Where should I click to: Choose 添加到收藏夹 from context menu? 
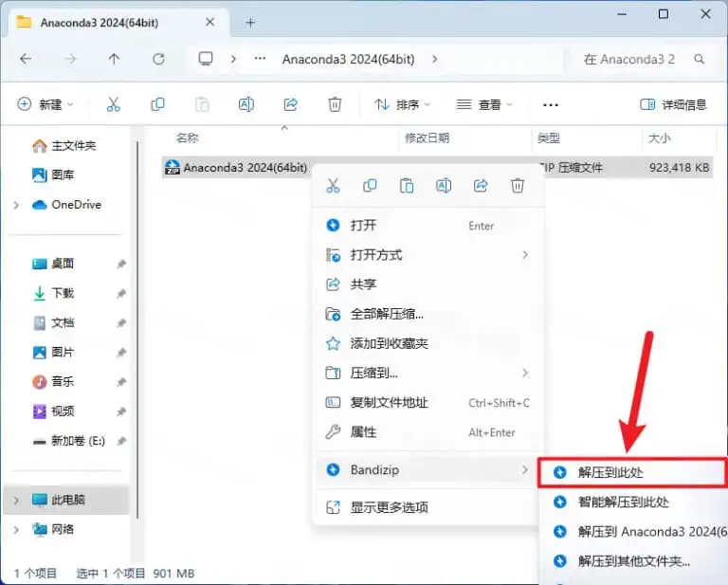[428, 343]
